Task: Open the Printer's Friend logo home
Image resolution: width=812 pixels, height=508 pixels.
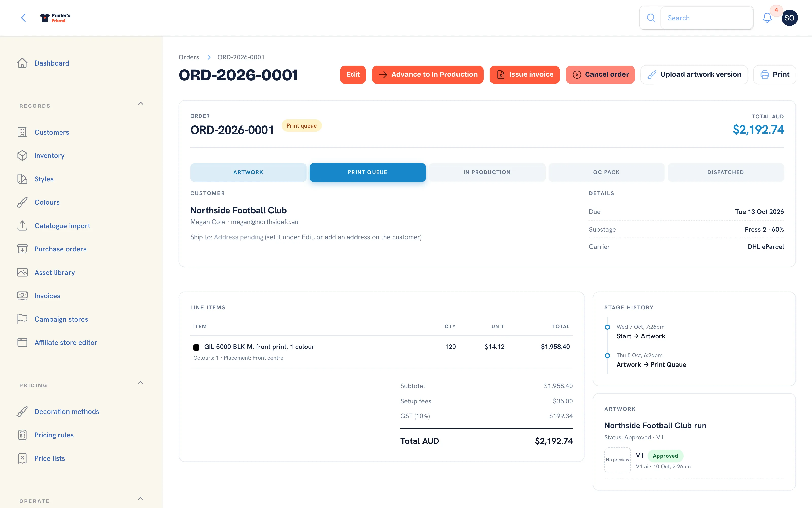Action: point(55,18)
